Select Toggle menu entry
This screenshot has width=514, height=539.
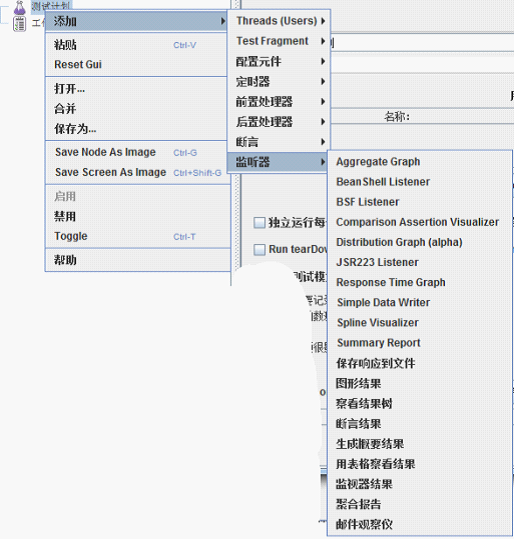[x=71, y=236]
